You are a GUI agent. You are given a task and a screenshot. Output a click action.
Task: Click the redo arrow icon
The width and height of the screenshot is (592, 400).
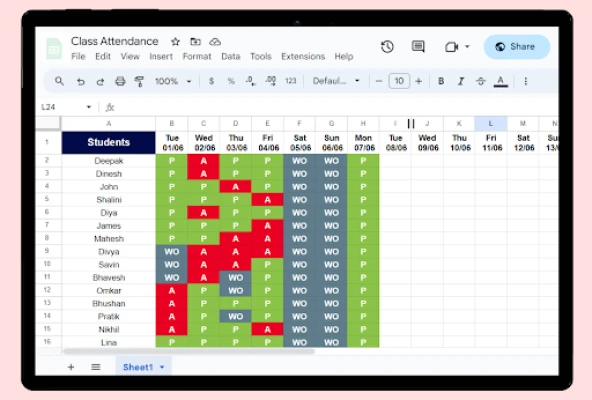(x=100, y=81)
